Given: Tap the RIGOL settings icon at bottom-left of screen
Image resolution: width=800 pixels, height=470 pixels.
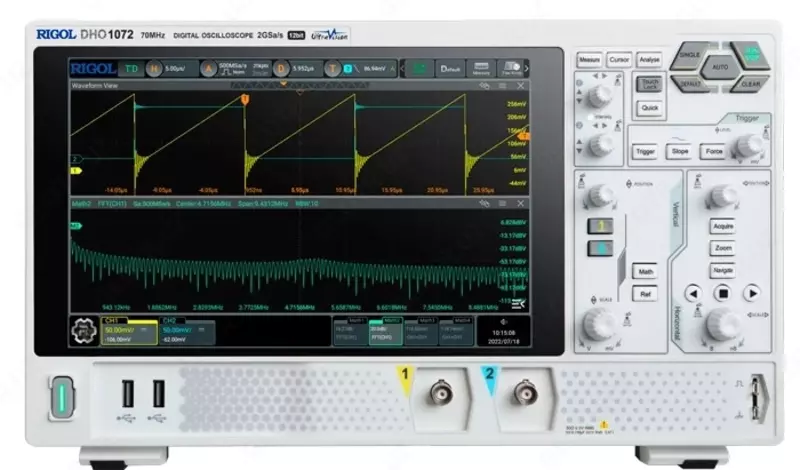Looking at the screenshot, I should coord(82,330).
